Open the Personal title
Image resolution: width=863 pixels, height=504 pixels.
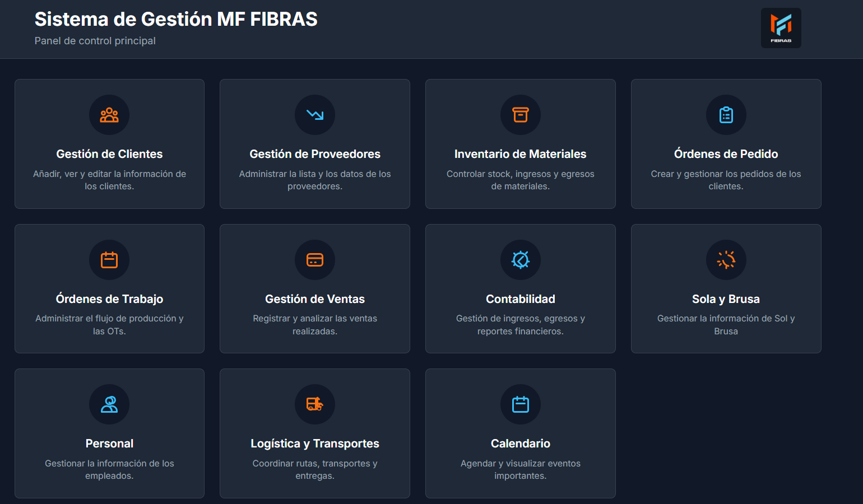point(109,444)
